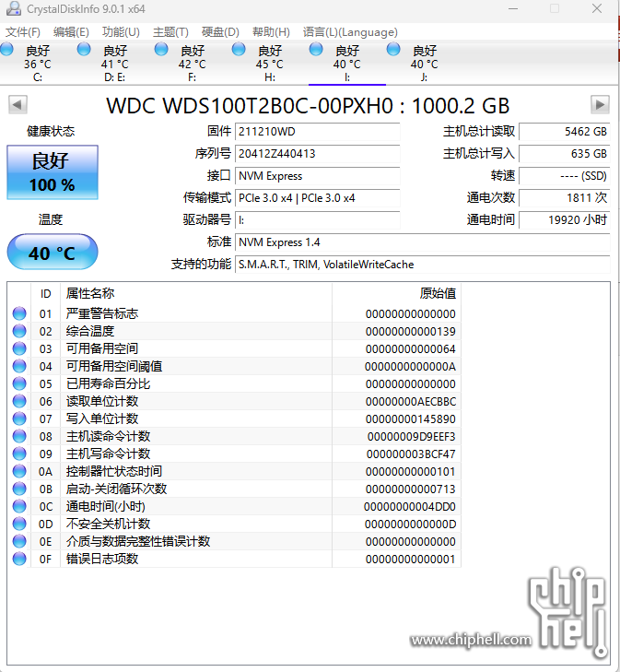620x672 pixels.
Task: Click the power-on hours value 19920 小时
Action: (565, 220)
